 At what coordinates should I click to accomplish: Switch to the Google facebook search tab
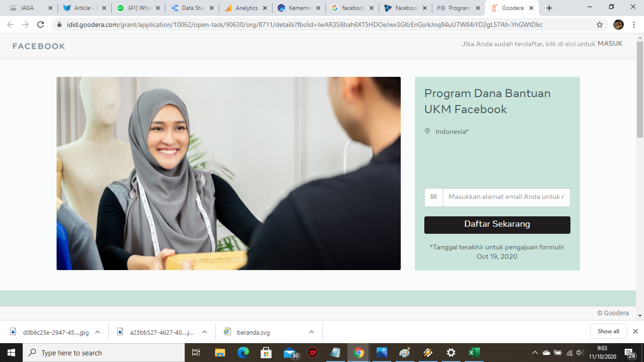352,8
